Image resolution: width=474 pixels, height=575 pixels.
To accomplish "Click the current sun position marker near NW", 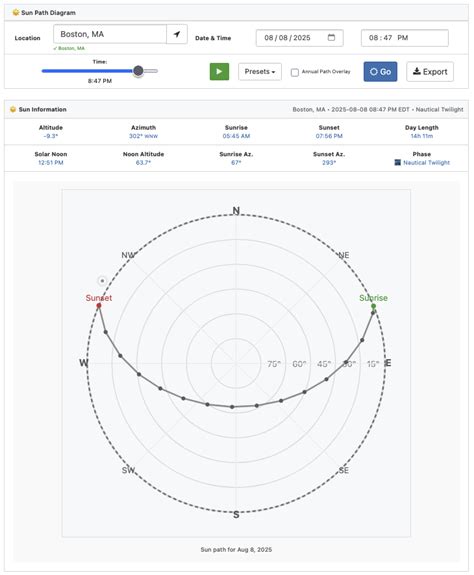I will pyautogui.click(x=102, y=281).
